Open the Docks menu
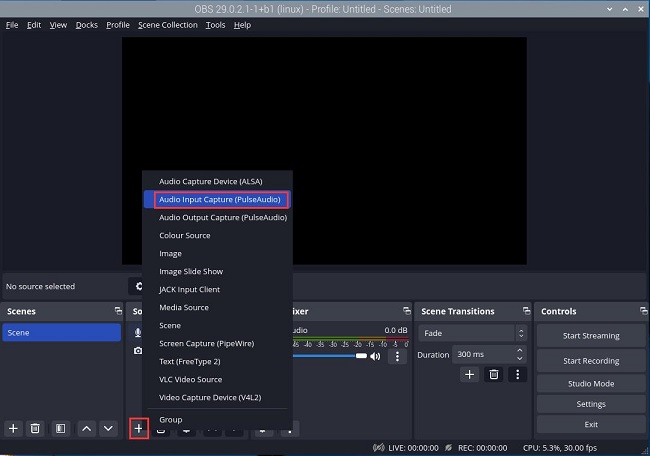This screenshot has height=456, width=650. 87,25
